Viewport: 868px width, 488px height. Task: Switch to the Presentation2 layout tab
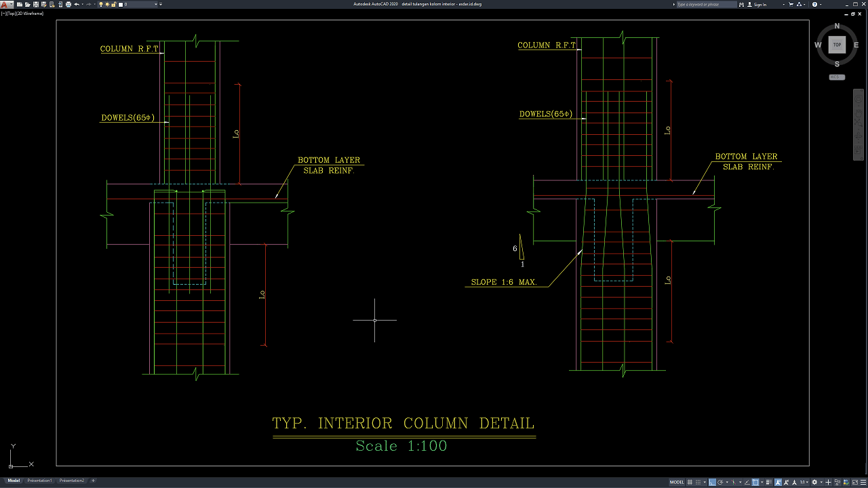(72, 481)
